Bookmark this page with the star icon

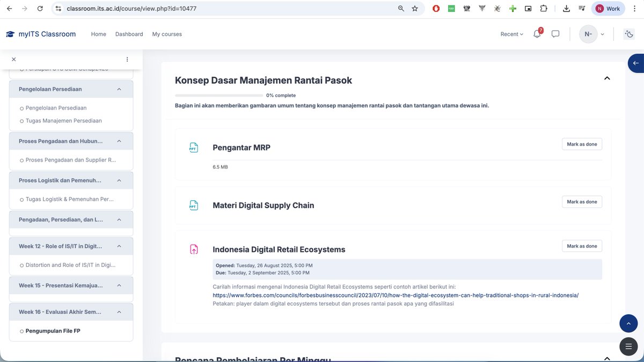(415, 9)
